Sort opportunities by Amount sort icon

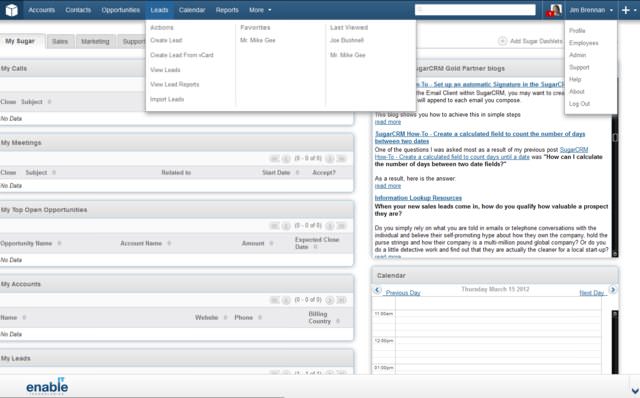(x=271, y=243)
